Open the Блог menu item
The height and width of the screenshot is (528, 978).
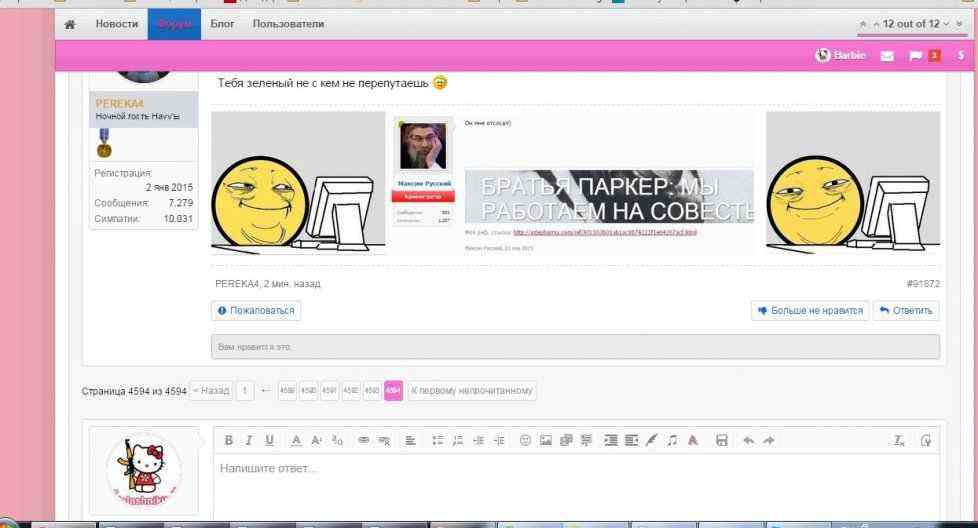pyautogui.click(x=221, y=24)
